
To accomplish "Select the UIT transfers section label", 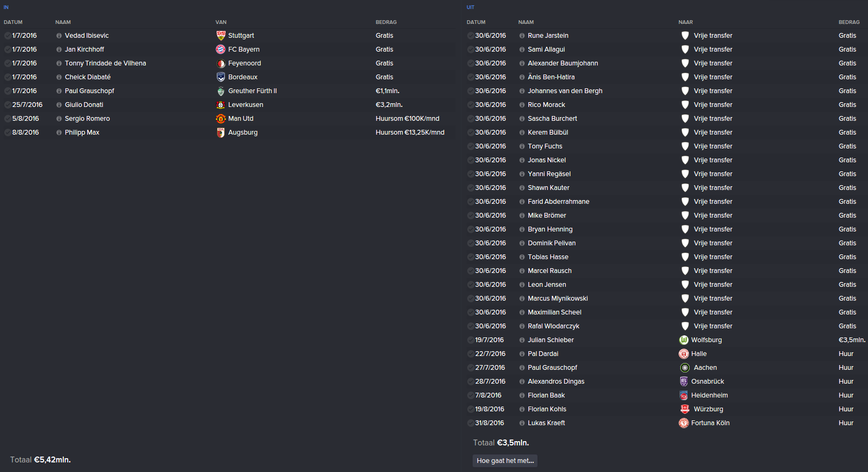I will pos(470,7).
